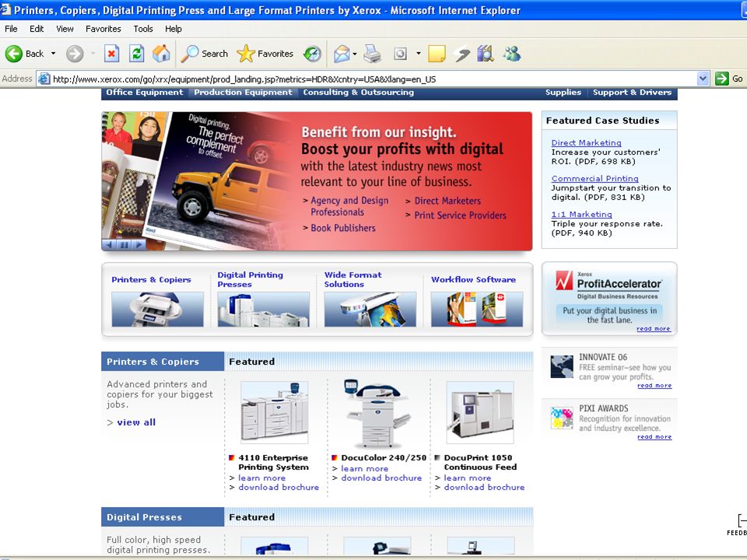The width and height of the screenshot is (747, 560).
Task: Go to the Home page icon
Action: point(162,54)
